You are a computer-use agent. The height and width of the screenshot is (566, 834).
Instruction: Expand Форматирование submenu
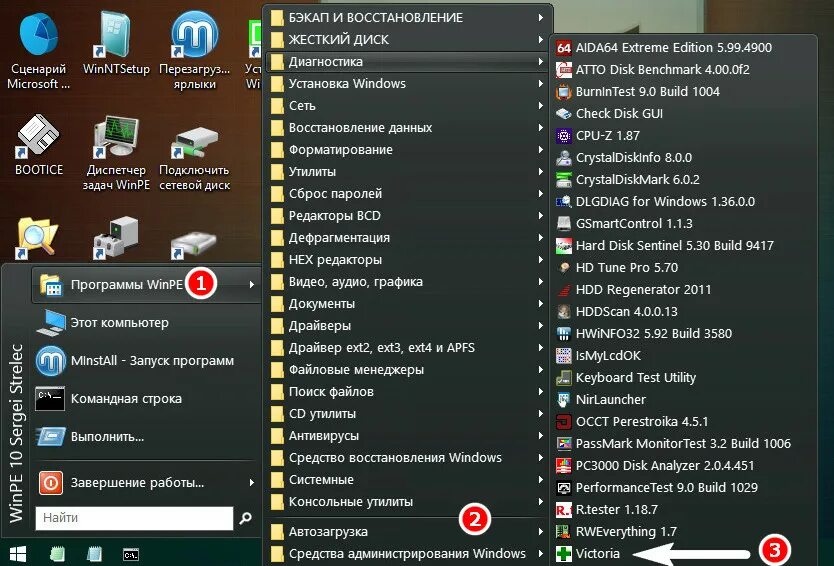[408, 150]
